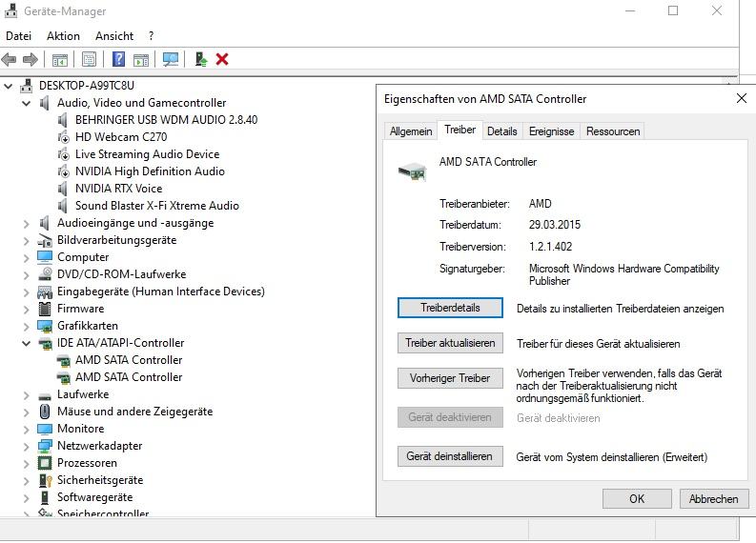Viewport: 756px width, 543px height.
Task: Expand the Prozessoren category arrow
Action: pos(27,463)
